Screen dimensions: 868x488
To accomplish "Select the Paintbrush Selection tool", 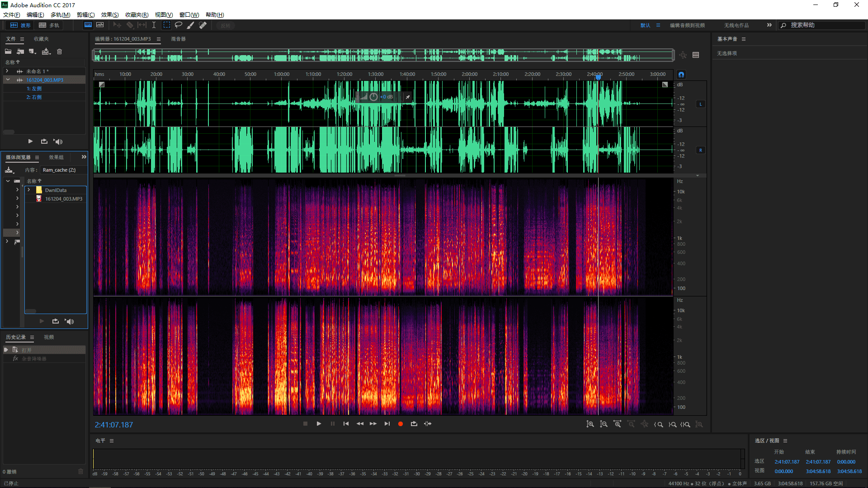I will coord(191,25).
